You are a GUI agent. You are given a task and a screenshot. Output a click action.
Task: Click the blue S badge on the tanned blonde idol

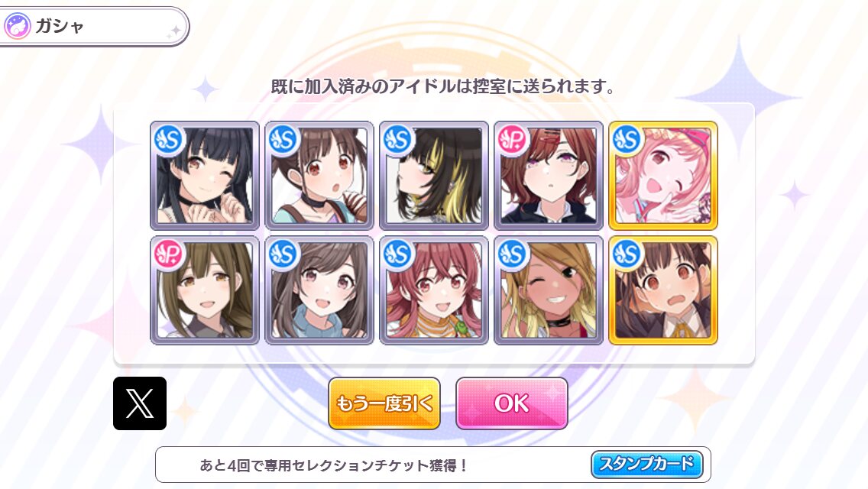pyautogui.click(x=512, y=254)
